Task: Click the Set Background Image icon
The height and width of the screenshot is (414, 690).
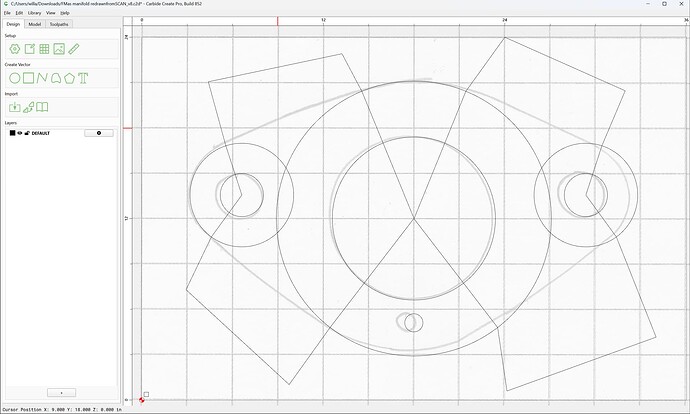Action: pyautogui.click(x=59, y=49)
